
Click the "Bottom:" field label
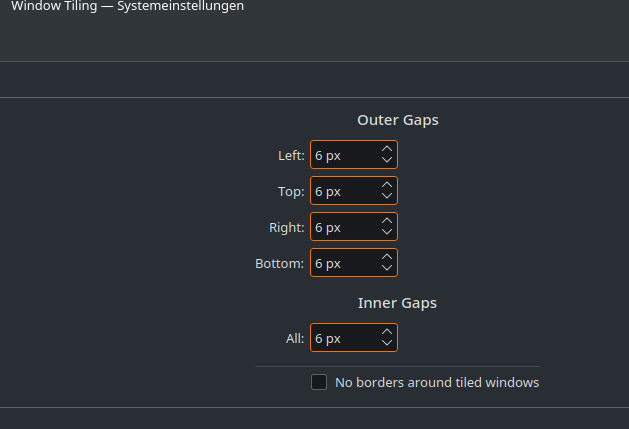[x=279, y=263]
